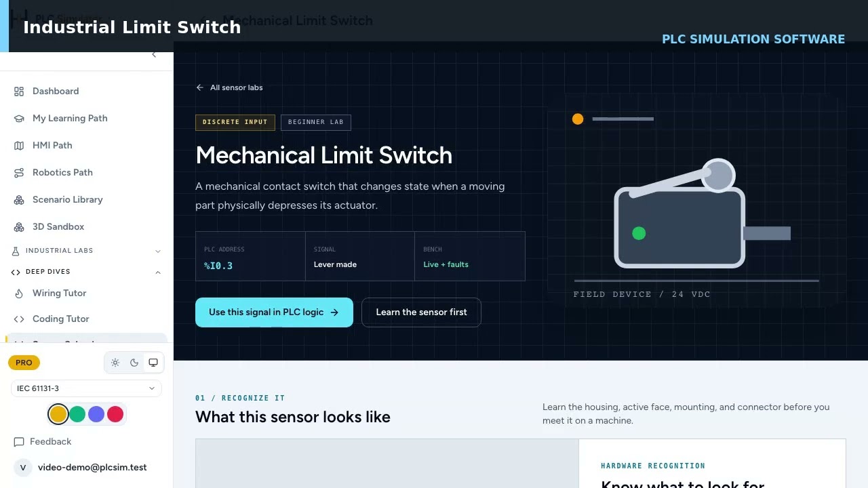The image size is (868, 488).
Task: Click the Feedback speech bubble icon
Action: point(19,441)
